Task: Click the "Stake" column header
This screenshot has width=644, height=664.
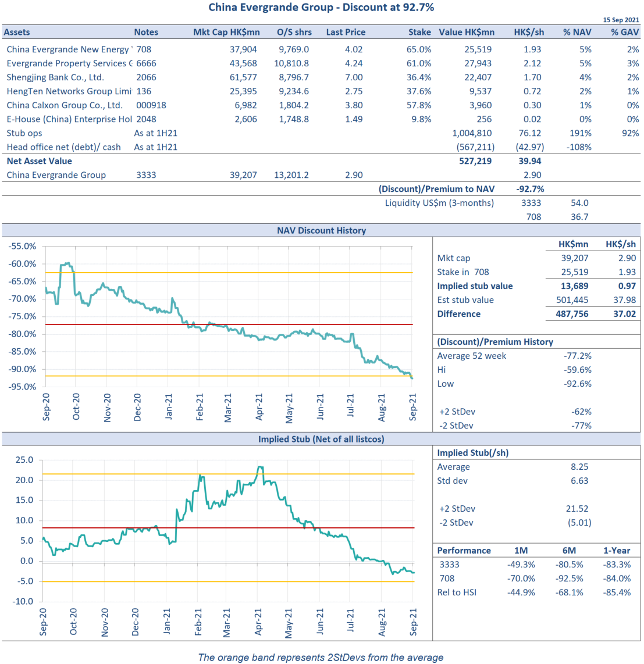Action: [419, 32]
